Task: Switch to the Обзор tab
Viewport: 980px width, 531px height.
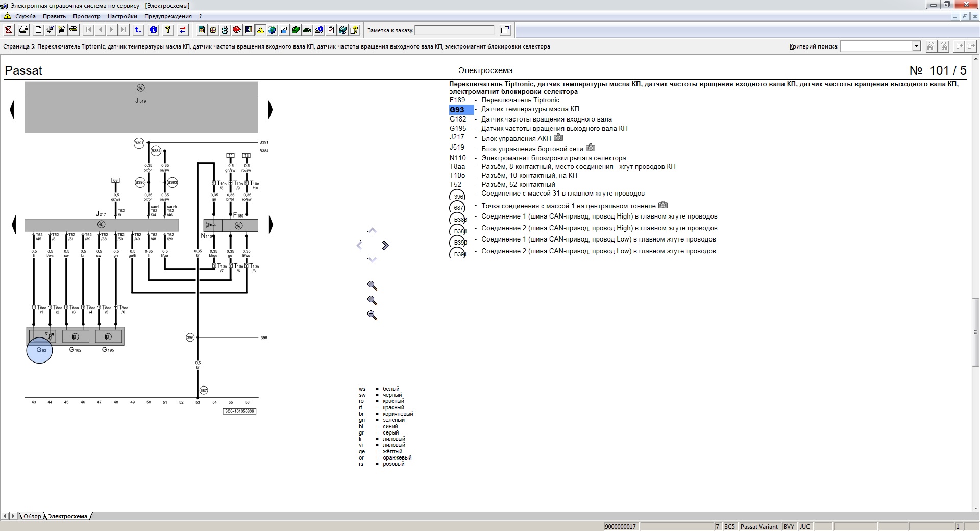Action: 32,516
